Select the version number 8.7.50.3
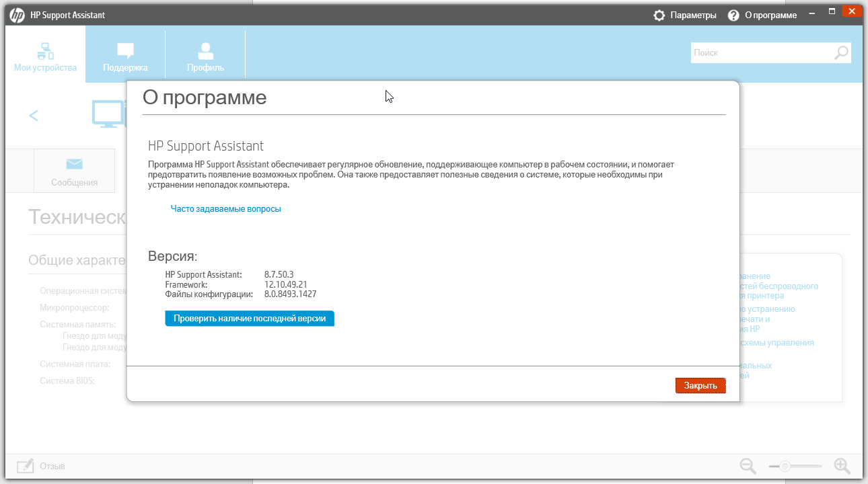The image size is (868, 484). pyautogui.click(x=279, y=275)
